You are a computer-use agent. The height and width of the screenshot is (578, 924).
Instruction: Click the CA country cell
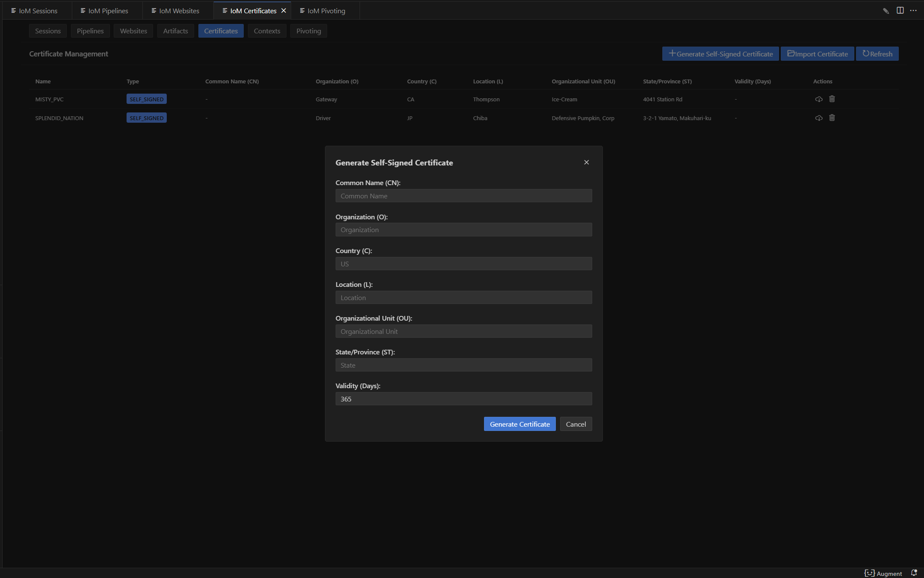410,99
